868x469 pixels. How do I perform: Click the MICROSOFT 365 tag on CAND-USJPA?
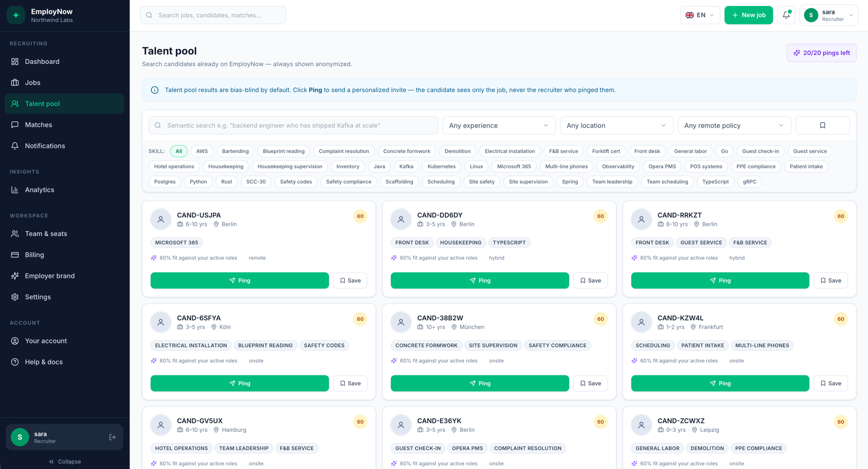[176, 243]
